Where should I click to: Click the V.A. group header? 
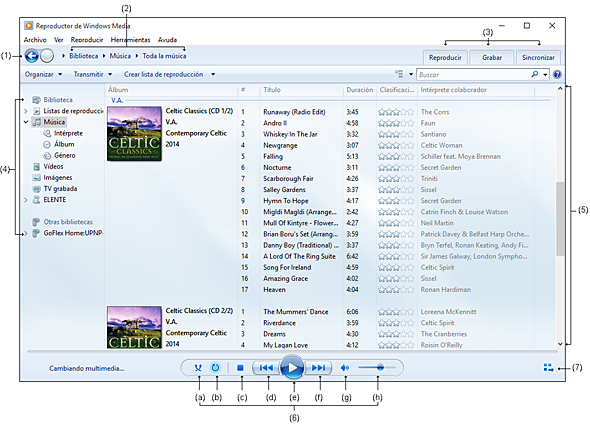(x=117, y=100)
